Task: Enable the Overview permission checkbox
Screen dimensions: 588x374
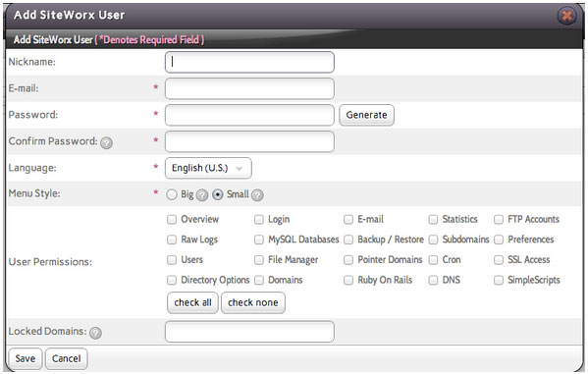Action: [x=172, y=220]
